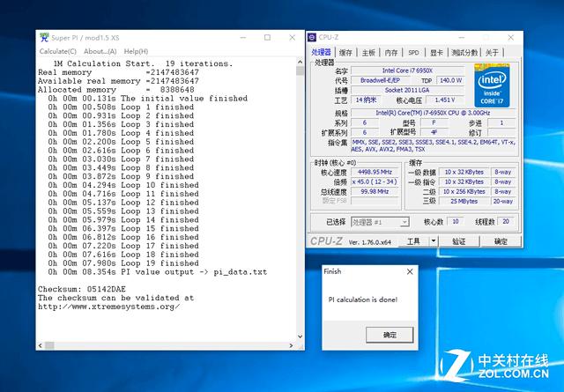Click the Loop 19 finished line
The image size is (564, 392).
pyautogui.click(x=123, y=263)
